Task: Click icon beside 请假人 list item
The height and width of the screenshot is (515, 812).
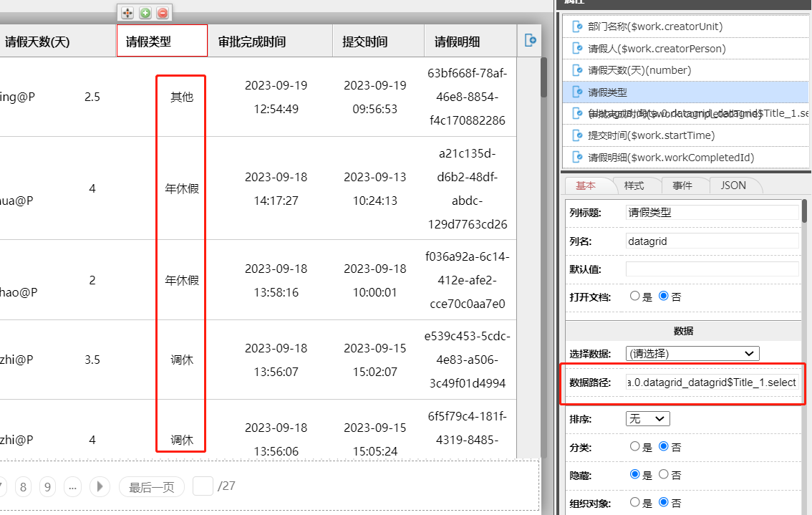Action: point(577,49)
